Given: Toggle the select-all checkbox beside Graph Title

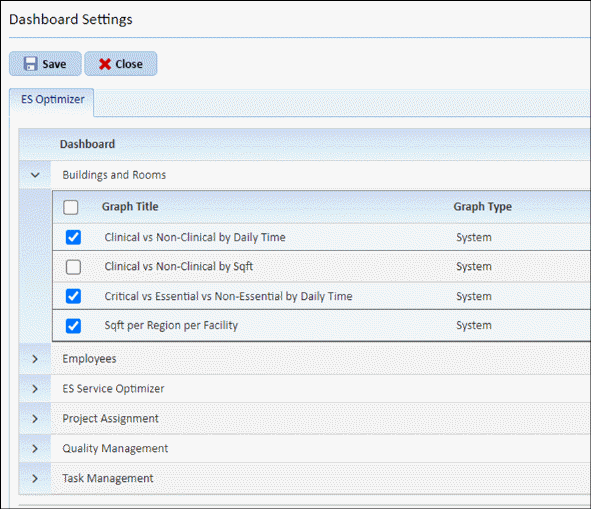Looking at the screenshot, I should point(71,207).
